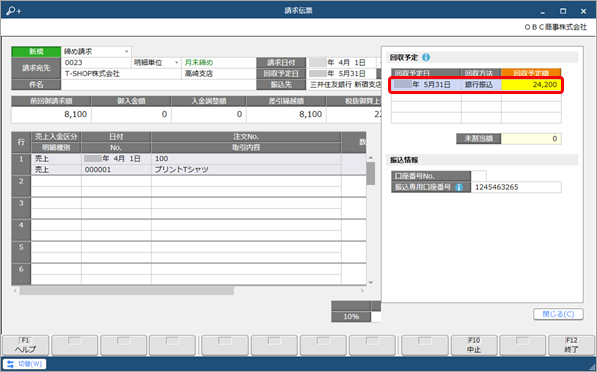Click right arrow of horizontal scrollbar

tap(362, 291)
